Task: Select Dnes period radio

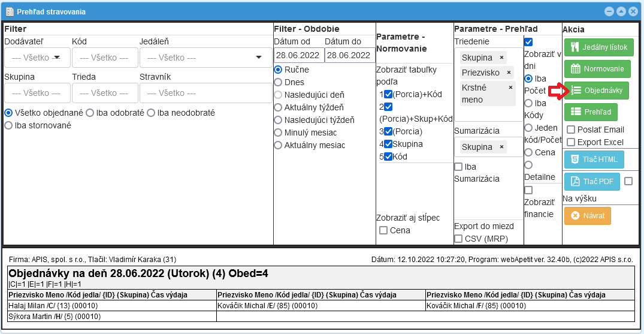Action: pos(278,82)
